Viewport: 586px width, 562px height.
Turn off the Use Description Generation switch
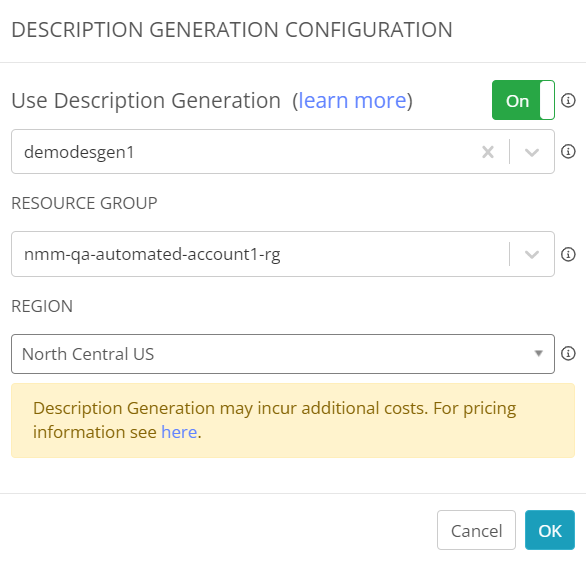click(x=523, y=100)
